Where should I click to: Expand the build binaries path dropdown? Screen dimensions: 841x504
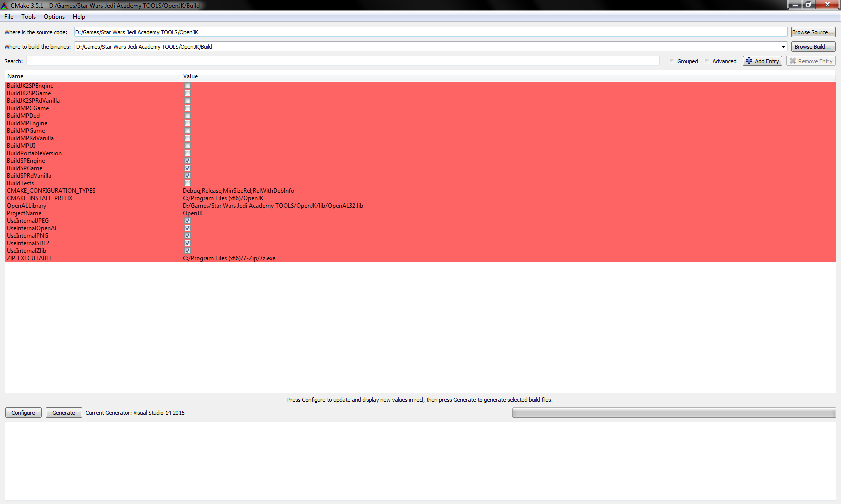[783, 47]
